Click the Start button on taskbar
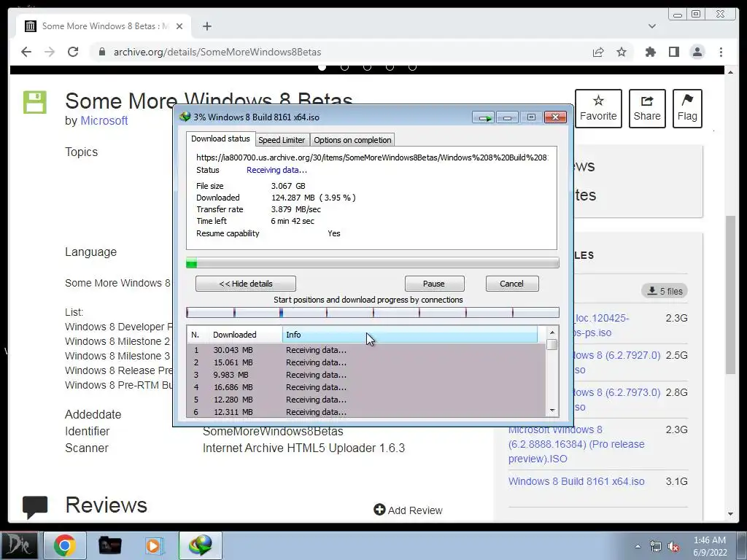 tap(19, 545)
